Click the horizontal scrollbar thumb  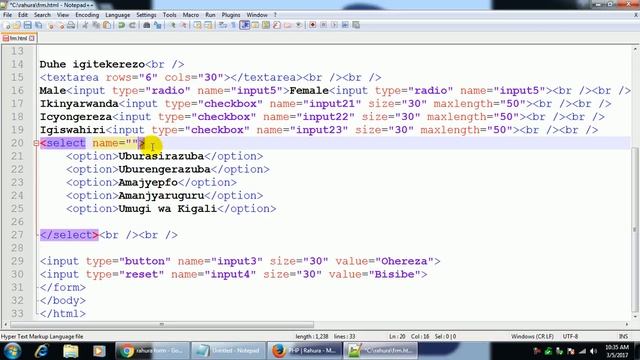[x=162, y=324]
